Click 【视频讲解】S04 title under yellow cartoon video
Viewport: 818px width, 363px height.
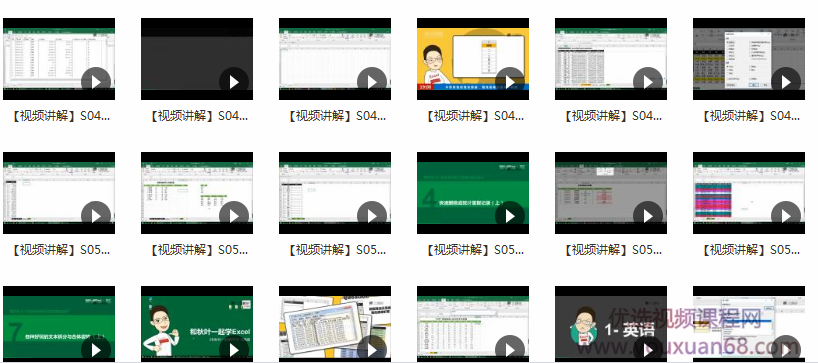coord(474,116)
